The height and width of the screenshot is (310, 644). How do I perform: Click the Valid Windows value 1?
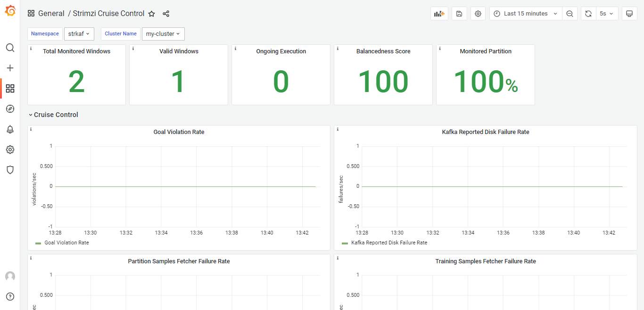(178, 82)
